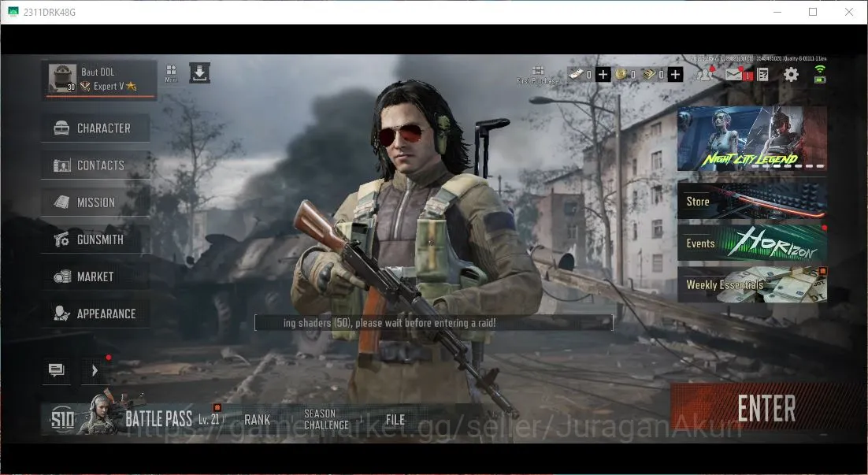Add gold with second plus button
The height and width of the screenshot is (475, 868).
[675, 74]
